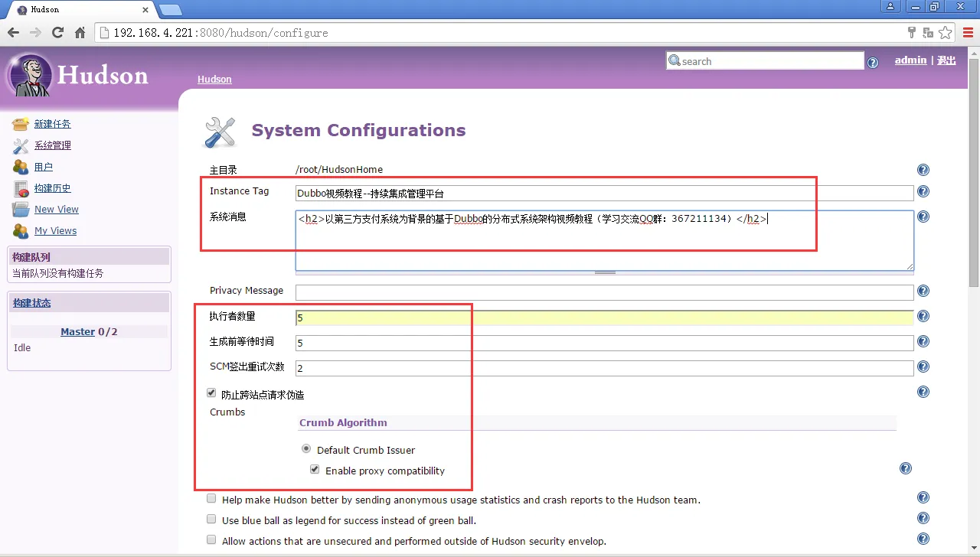Viewport: 980px width, 557px height.
Task: Open help for anonymous usage statistics option
Action: click(923, 498)
